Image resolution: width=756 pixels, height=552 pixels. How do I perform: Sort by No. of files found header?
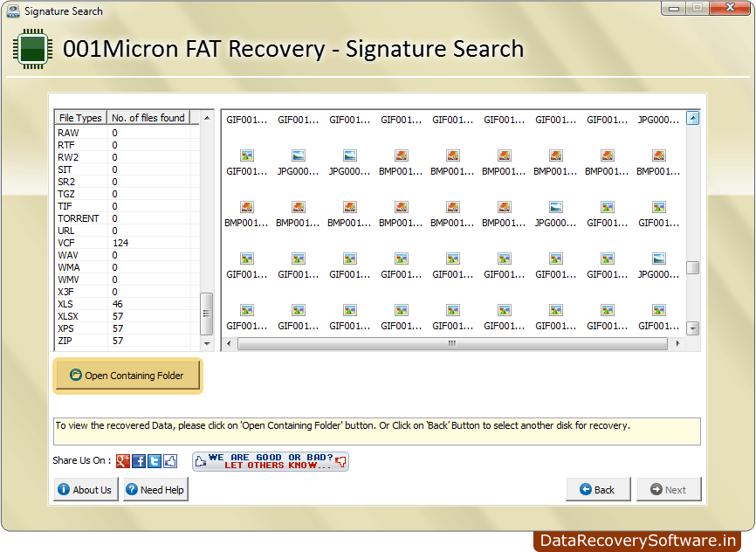click(148, 118)
